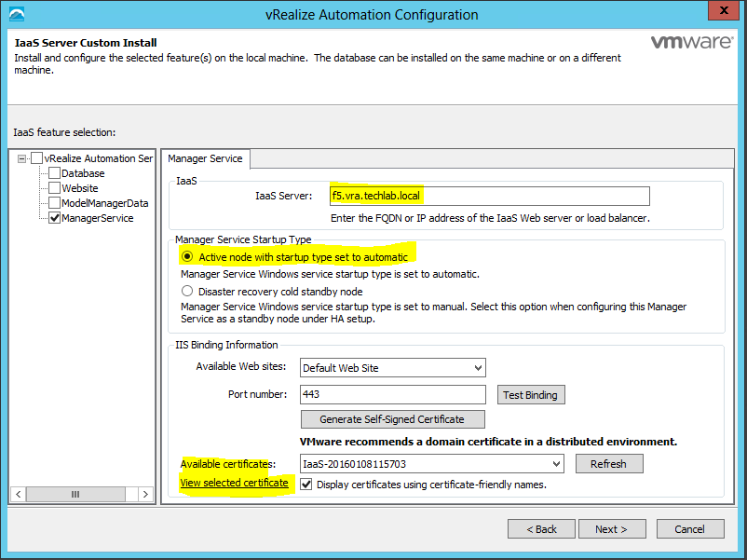Viewport: 747px width, 560px height.
Task: Check the vRealize Automation Server root checkbox
Action: click(36, 158)
